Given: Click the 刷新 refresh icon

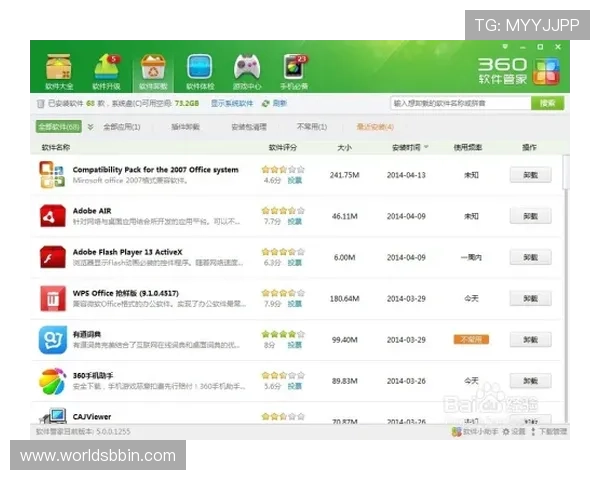Looking at the screenshot, I should tap(265, 103).
